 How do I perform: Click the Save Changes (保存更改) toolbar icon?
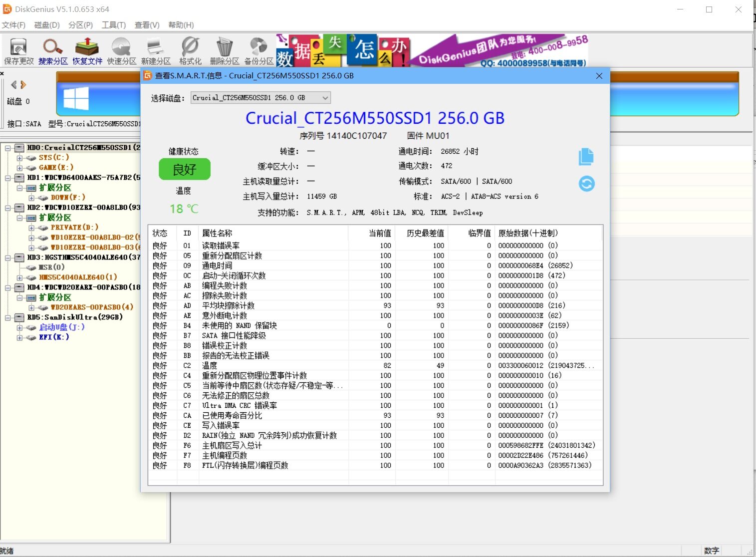[18, 50]
